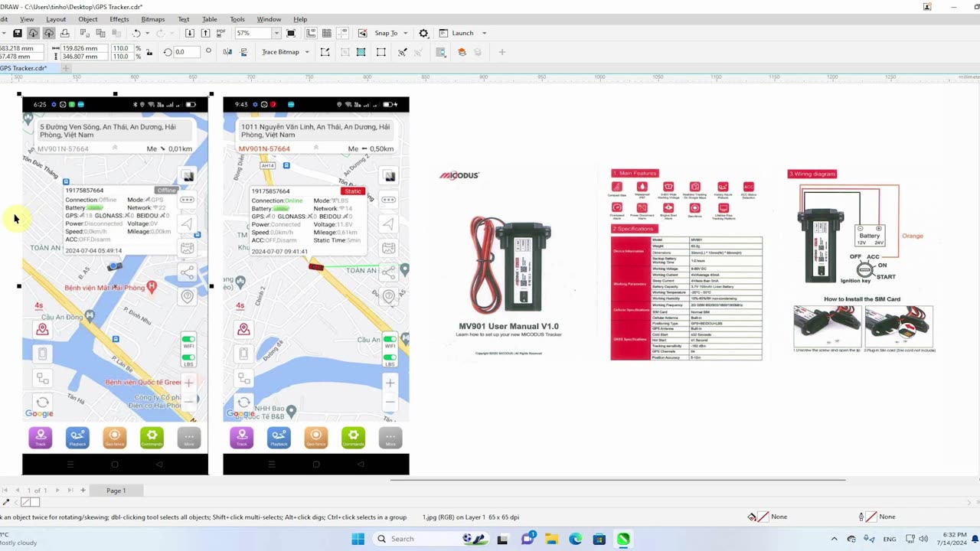Screen dimensions: 980x551
Task: Click the no-color swatch in document palette
Action: tap(25, 502)
